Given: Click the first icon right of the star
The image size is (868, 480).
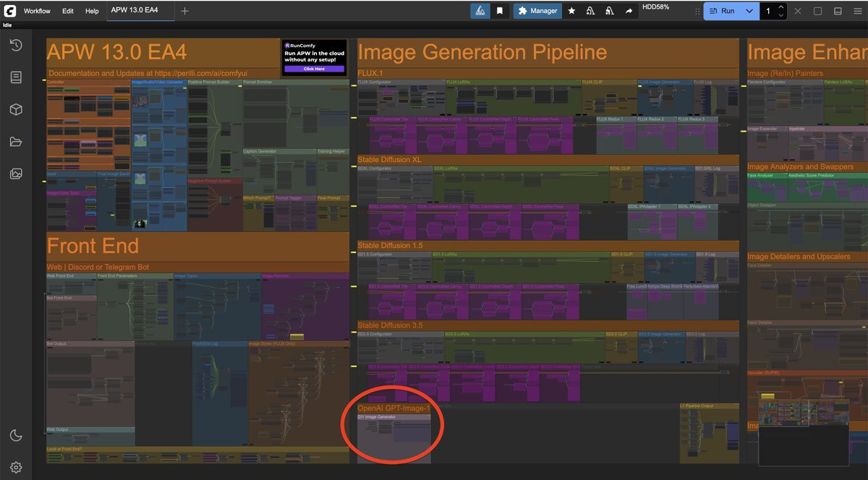Looking at the screenshot, I should tap(590, 11).
